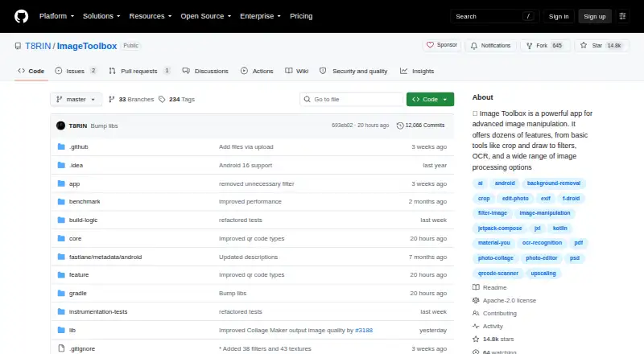Click the Activity pulse icon
The height and width of the screenshot is (354, 644).
[476, 326]
